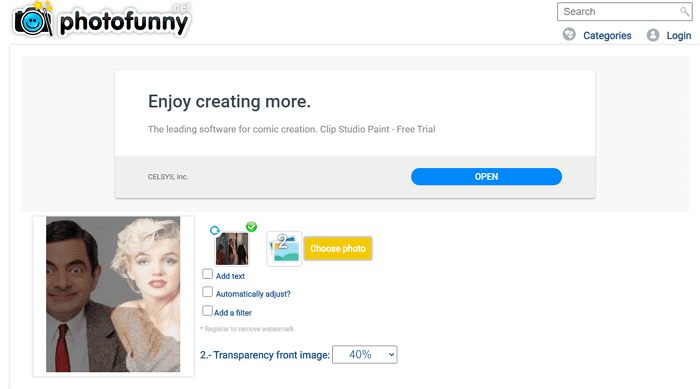Click the CELSYS, Inc. advertiser text
Image resolution: width=700 pixels, height=389 pixels.
pos(168,177)
